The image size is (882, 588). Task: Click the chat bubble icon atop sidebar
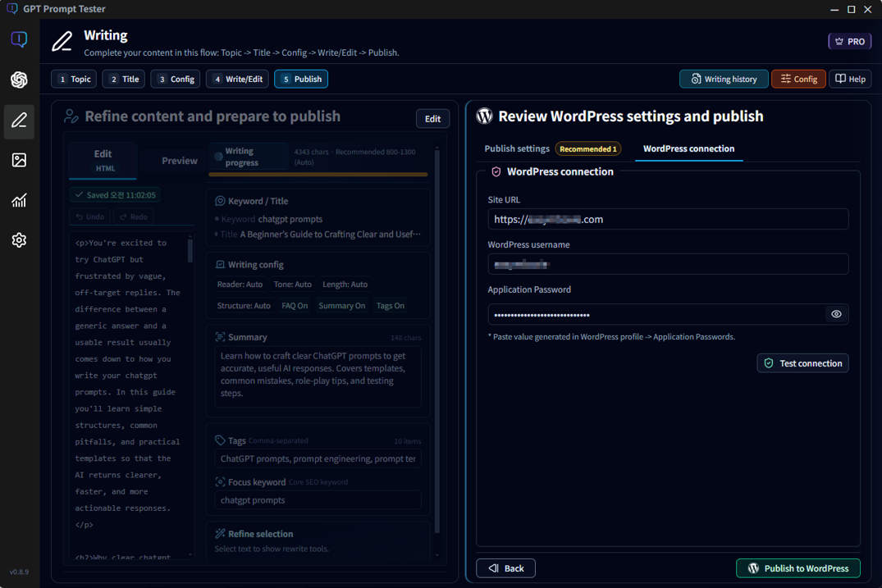[19, 39]
